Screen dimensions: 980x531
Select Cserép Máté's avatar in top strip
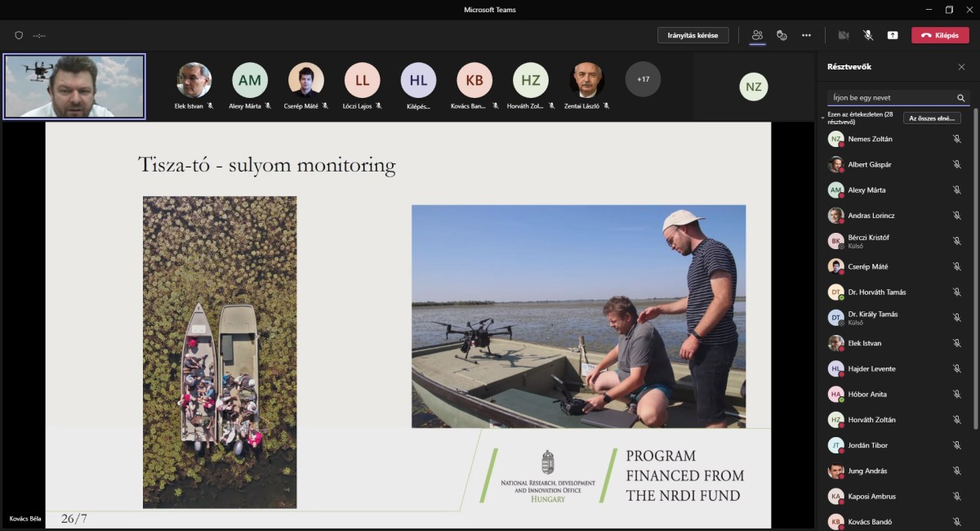pos(305,79)
